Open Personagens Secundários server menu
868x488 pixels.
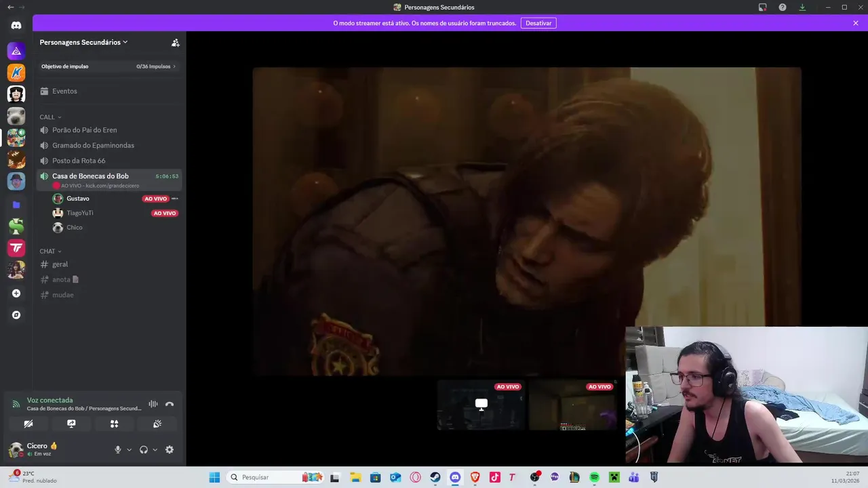tap(83, 42)
